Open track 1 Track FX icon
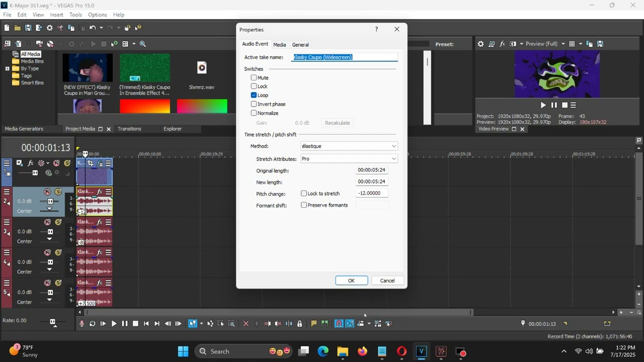This screenshot has width=644, height=362. 30,163
